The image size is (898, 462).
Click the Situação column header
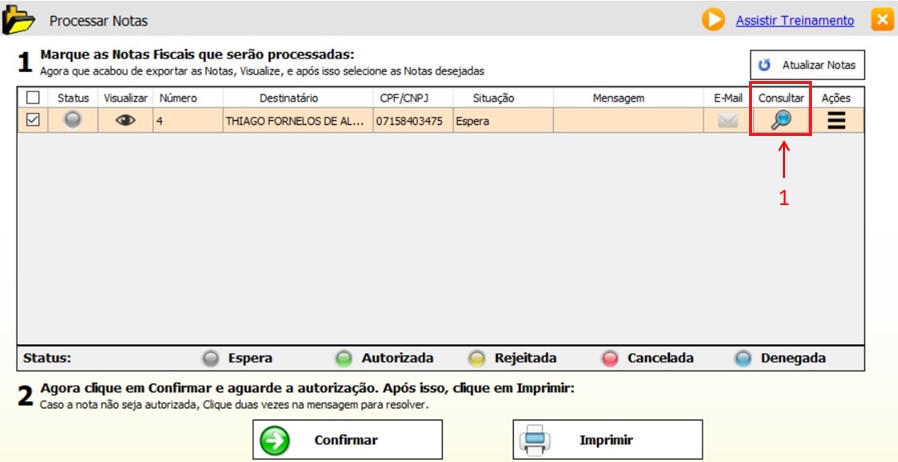pos(493,98)
